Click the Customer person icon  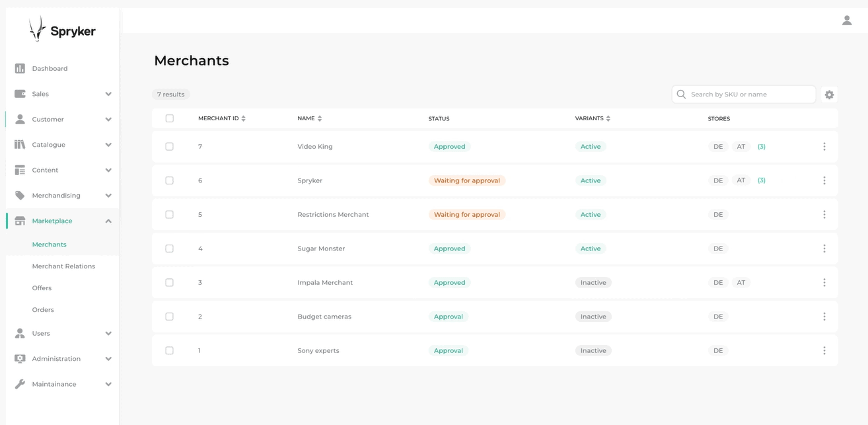click(20, 119)
